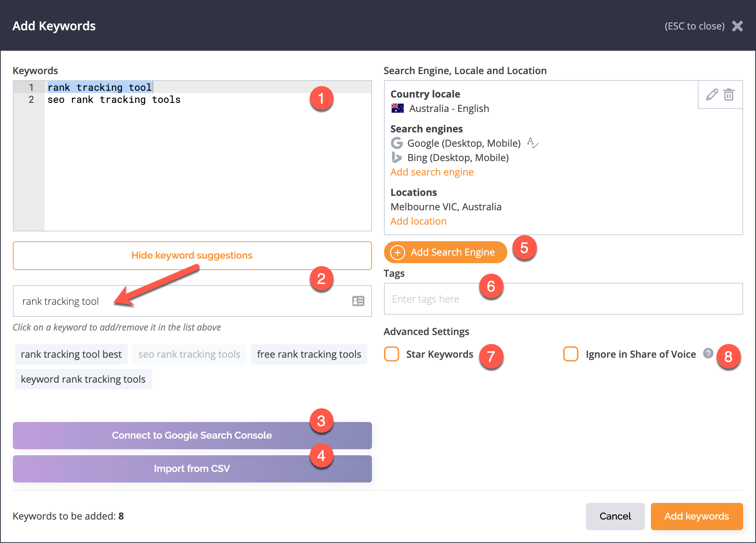Click the card icon in the suggestion search field
Screen dimensions: 756x543
pyautogui.click(x=358, y=301)
